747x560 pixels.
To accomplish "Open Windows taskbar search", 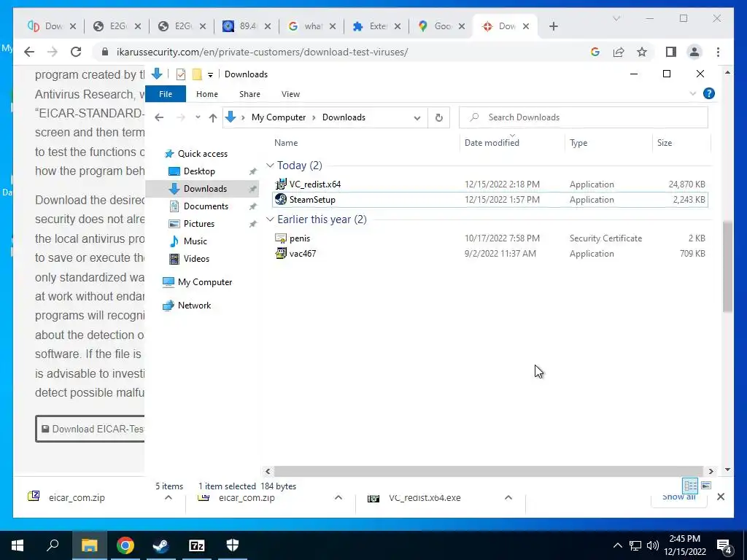I will tap(53, 545).
